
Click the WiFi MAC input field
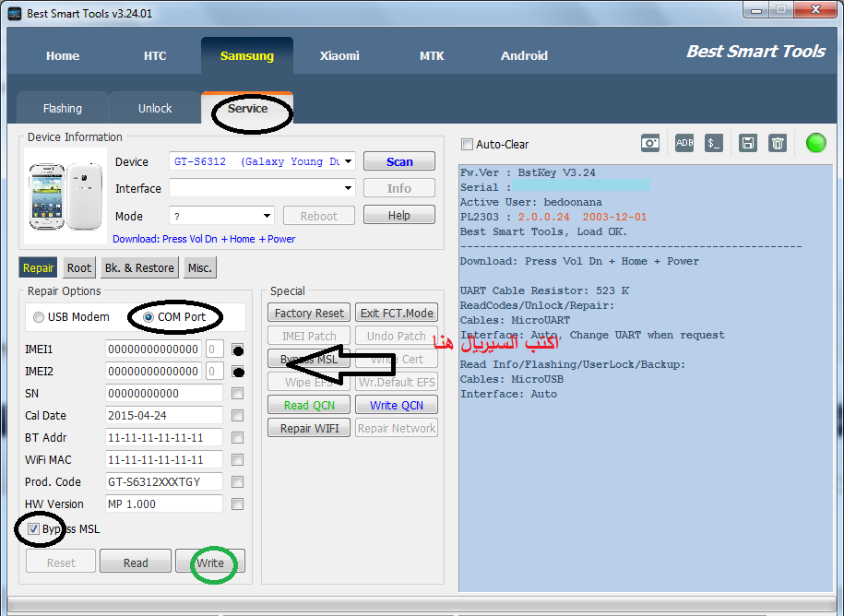[x=164, y=459]
